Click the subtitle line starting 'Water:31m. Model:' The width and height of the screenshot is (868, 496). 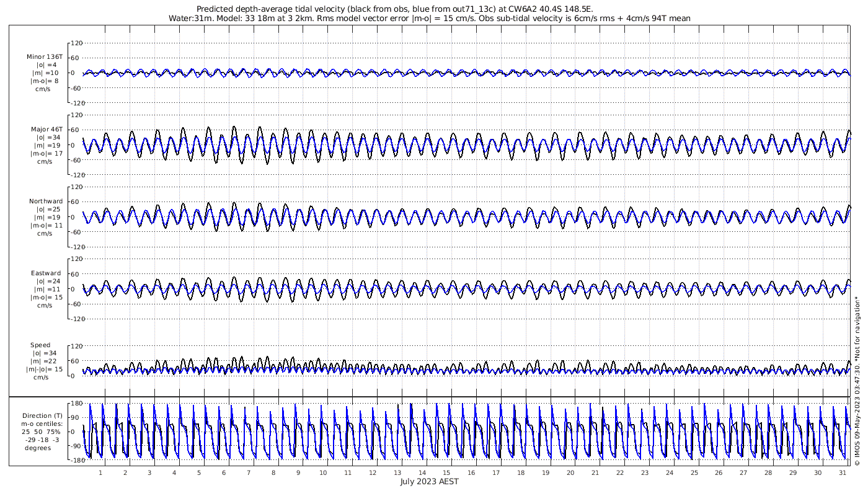point(429,19)
